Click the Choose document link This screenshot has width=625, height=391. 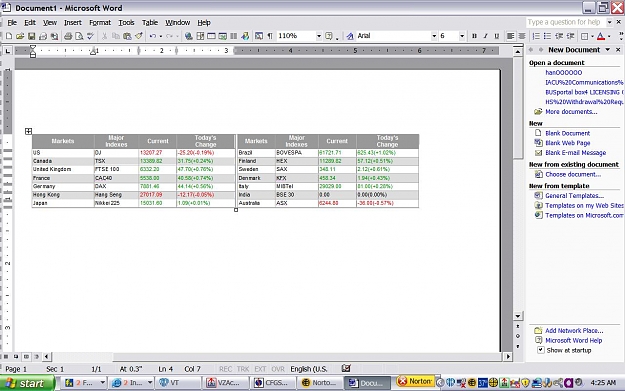[x=573, y=174]
